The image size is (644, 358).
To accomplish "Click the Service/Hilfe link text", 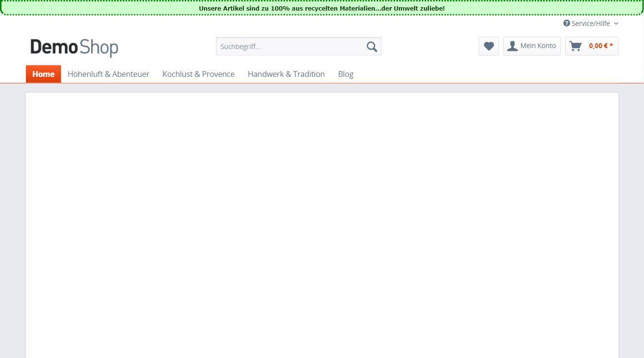I will (x=591, y=24).
